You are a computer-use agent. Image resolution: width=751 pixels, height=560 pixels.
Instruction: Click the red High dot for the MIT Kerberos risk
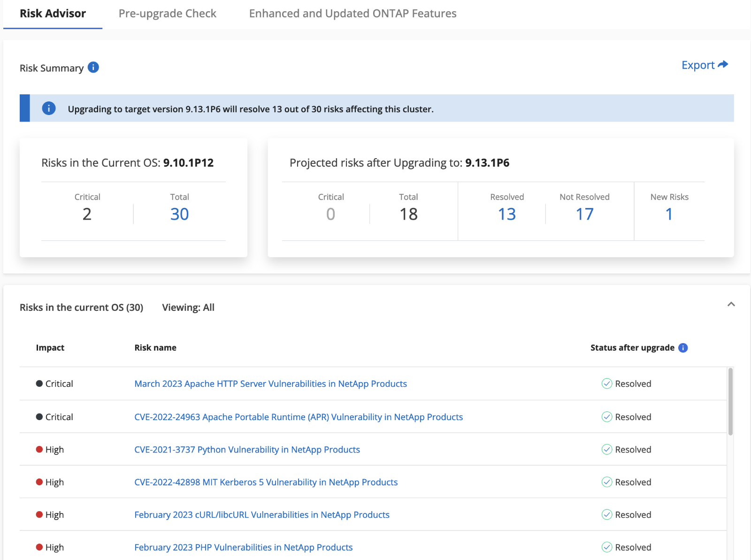[x=39, y=482]
